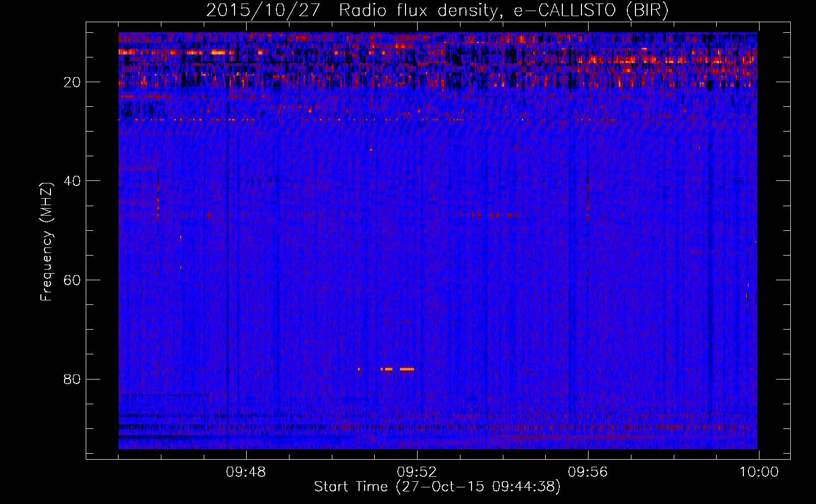
Task: Click the "Start Time (27-Oct-15 09:44:38)" axis label
Action: pos(437,487)
